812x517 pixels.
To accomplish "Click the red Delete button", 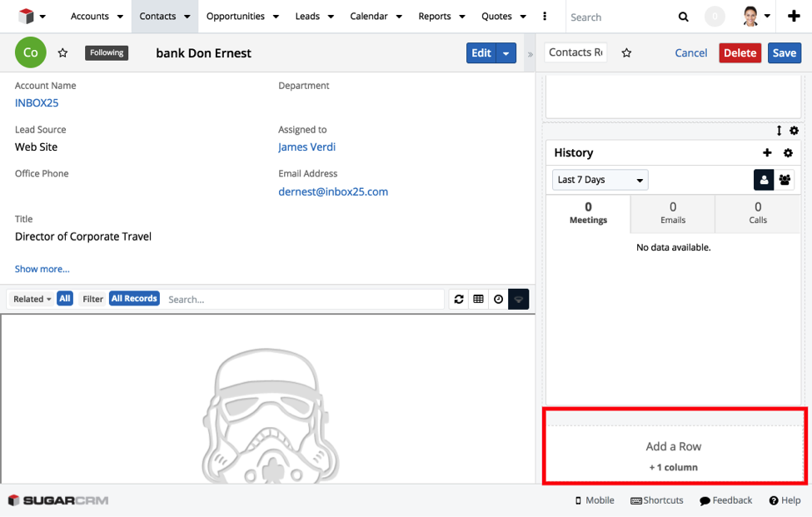I will (x=740, y=52).
